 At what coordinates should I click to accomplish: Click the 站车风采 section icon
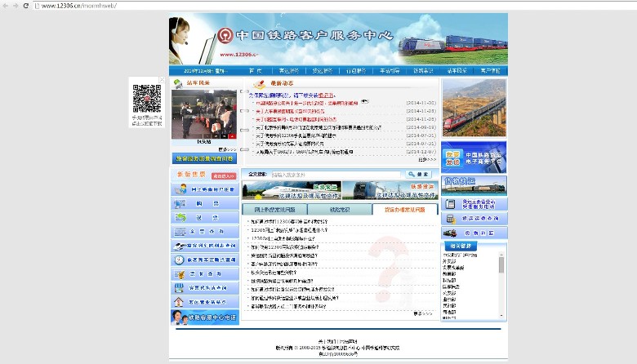pos(178,83)
